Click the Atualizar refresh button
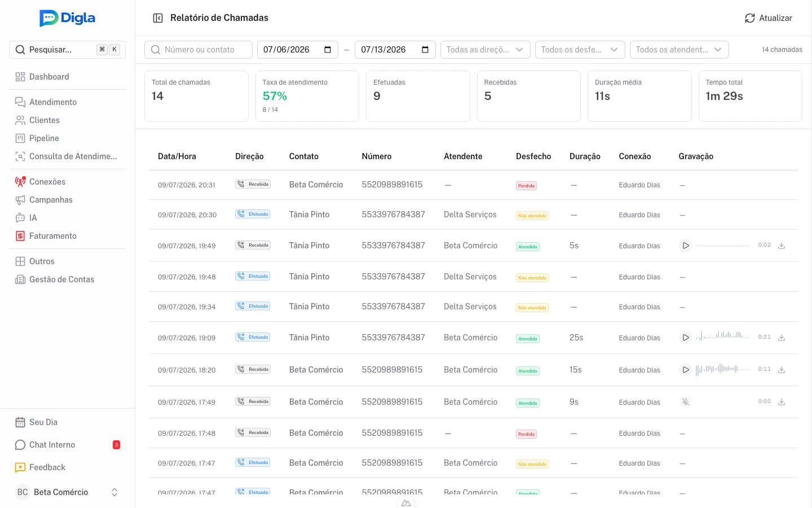 tap(768, 18)
